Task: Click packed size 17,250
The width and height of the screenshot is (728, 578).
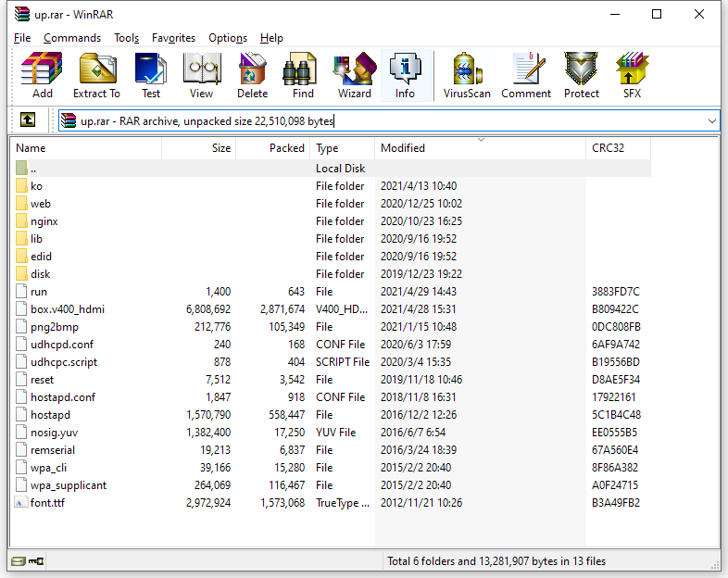Action: (289, 433)
